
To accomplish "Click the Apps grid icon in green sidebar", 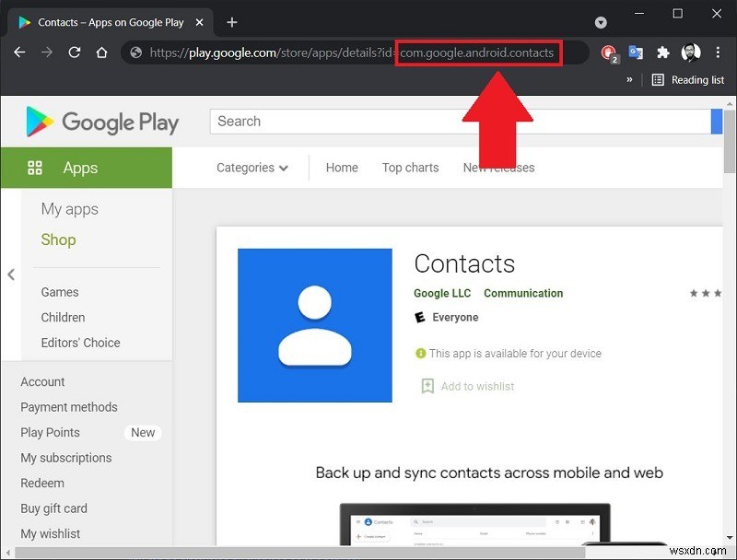I will tap(35, 168).
